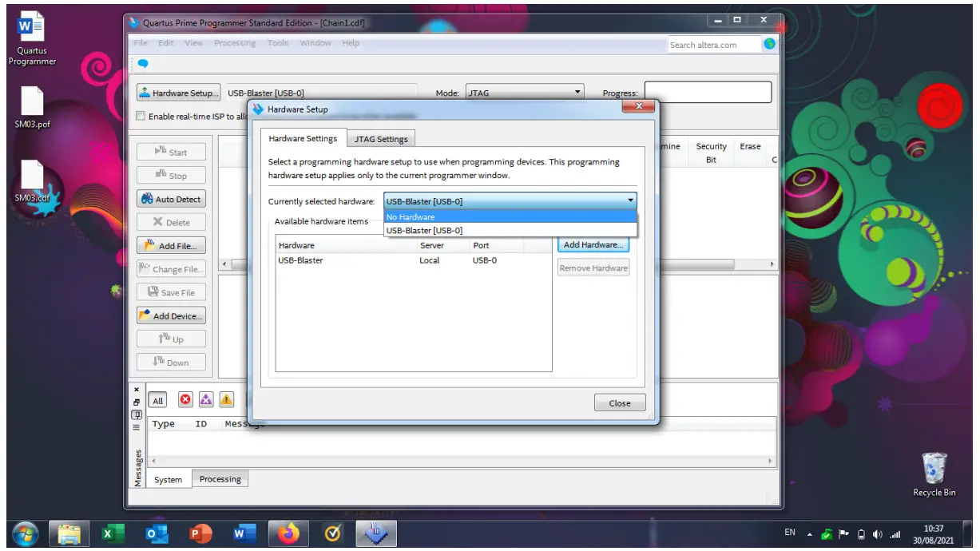Toggle the Messages panel pin icon
Screen dimensions: 980x551
137,414
